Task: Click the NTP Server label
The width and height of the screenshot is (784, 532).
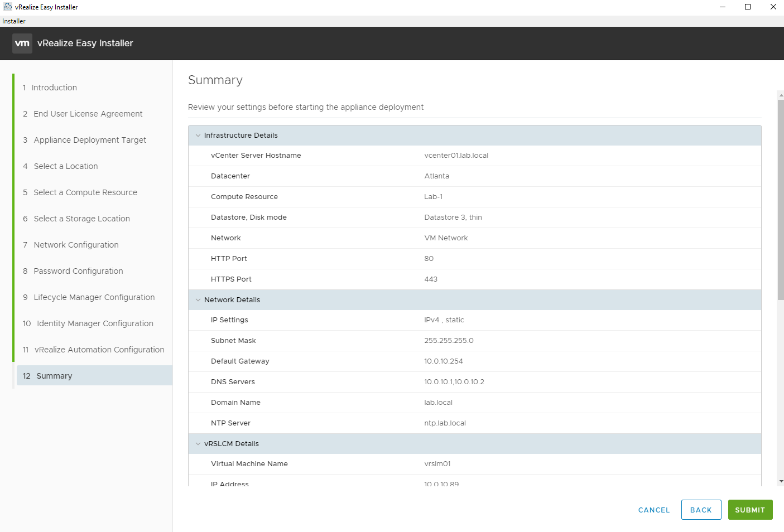Action: click(x=230, y=423)
